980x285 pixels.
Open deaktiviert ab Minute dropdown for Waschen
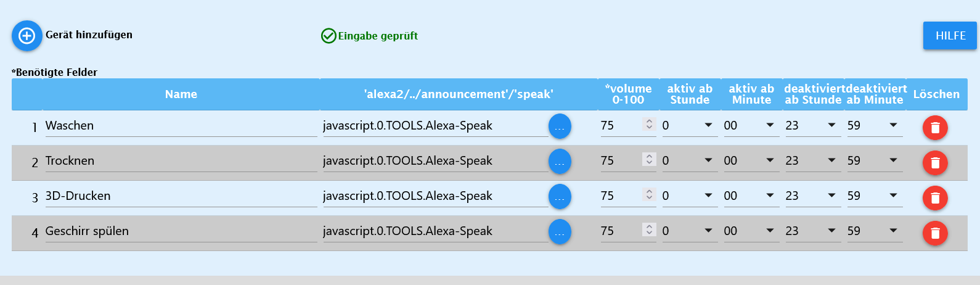tap(875, 126)
